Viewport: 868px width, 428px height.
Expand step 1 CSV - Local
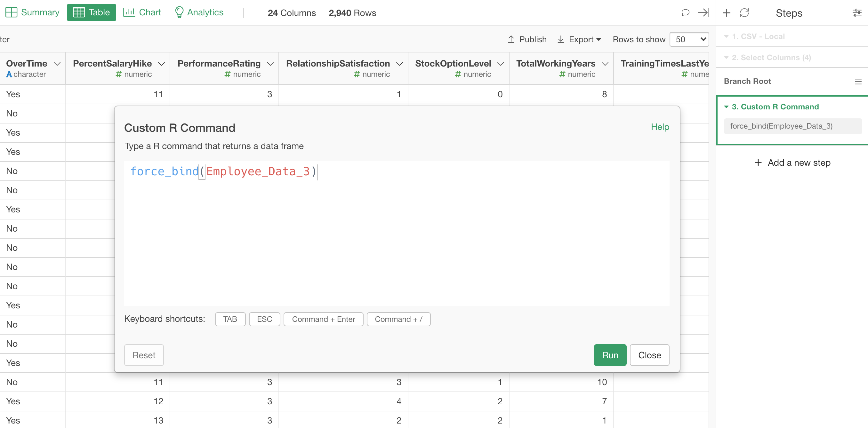[727, 36]
